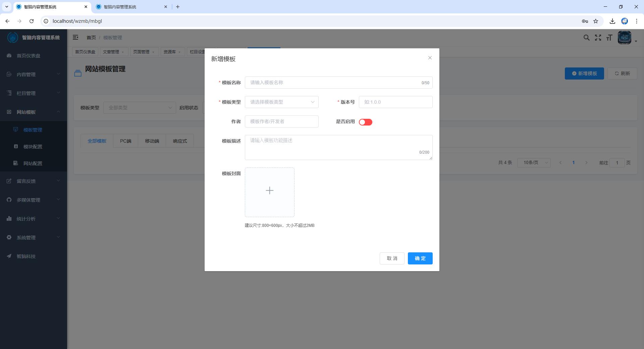
Task: Click the 取消 cancel button
Action: [392, 258]
